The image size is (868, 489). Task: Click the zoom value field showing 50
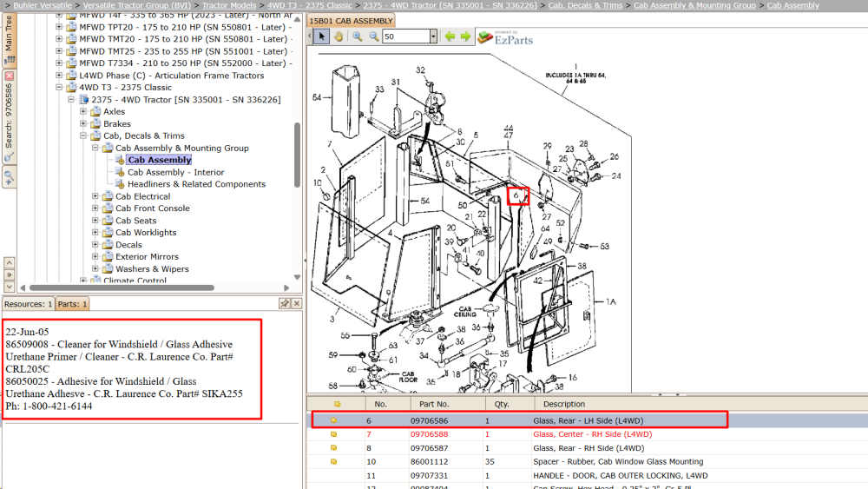[x=405, y=36]
